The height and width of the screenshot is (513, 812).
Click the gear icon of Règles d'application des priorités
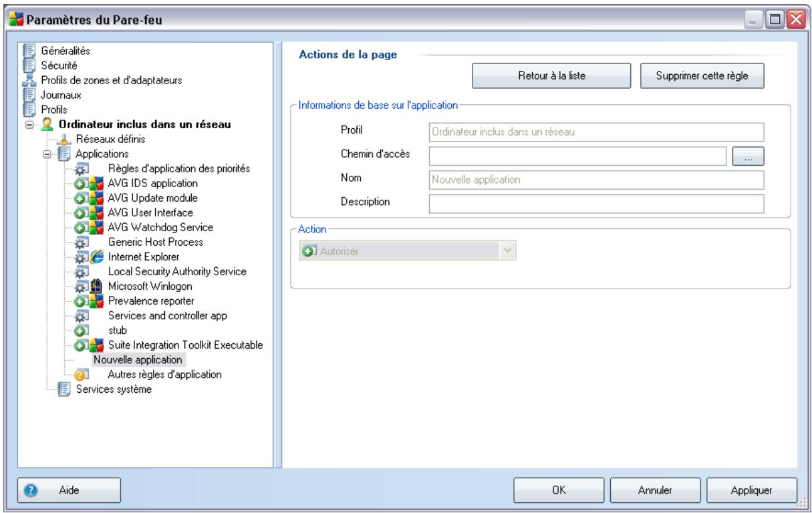click(82, 168)
